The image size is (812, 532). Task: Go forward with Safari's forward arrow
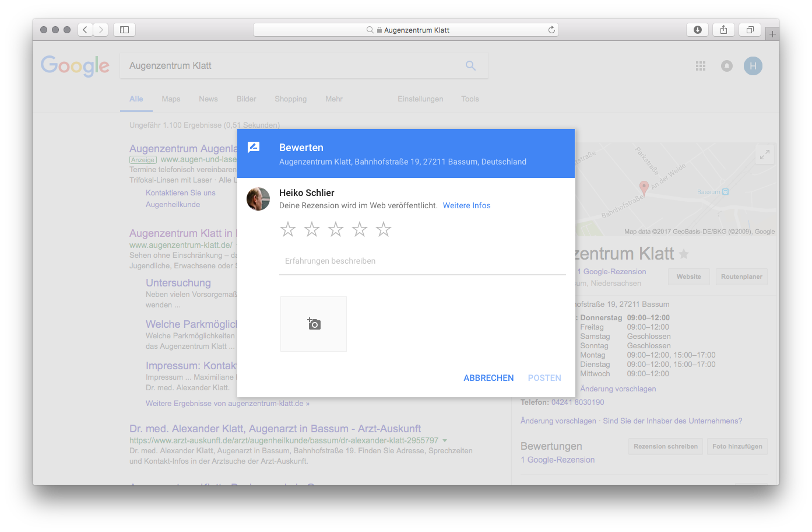pyautogui.click(x=101, y=30)
